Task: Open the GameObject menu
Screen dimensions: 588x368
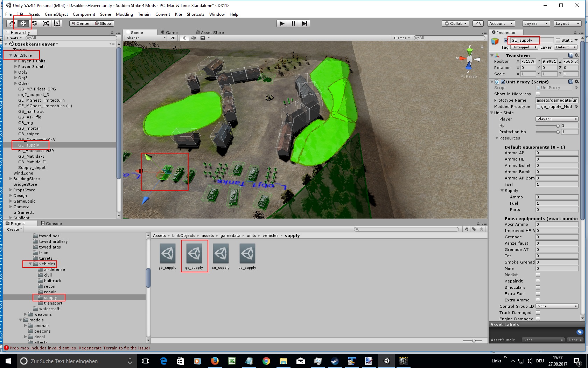Action: pos(56,14)
